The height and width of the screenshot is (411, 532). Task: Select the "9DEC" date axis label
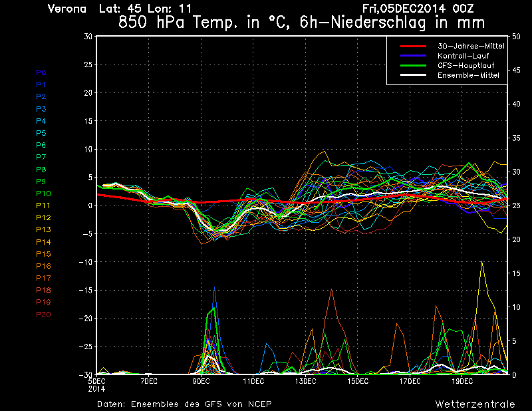click(201, 382)
